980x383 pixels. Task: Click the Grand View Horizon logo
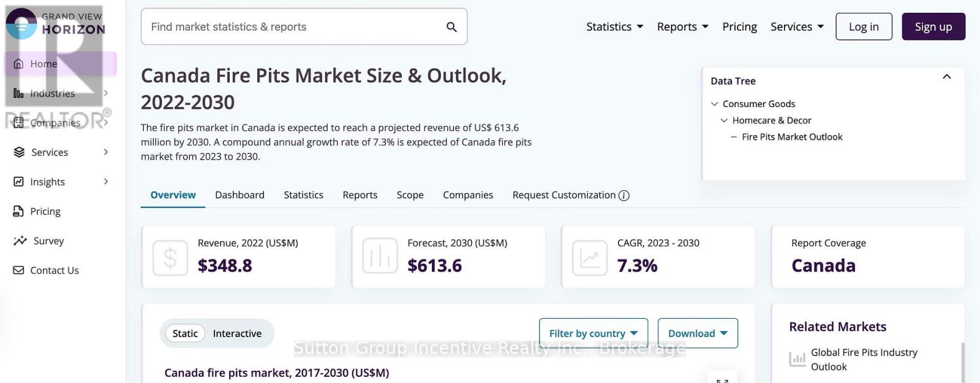click(x=56, y=23)
